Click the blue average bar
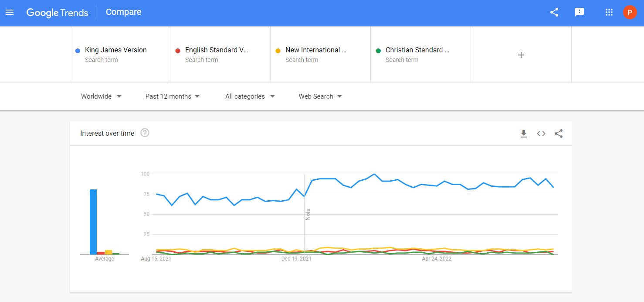 93,222
